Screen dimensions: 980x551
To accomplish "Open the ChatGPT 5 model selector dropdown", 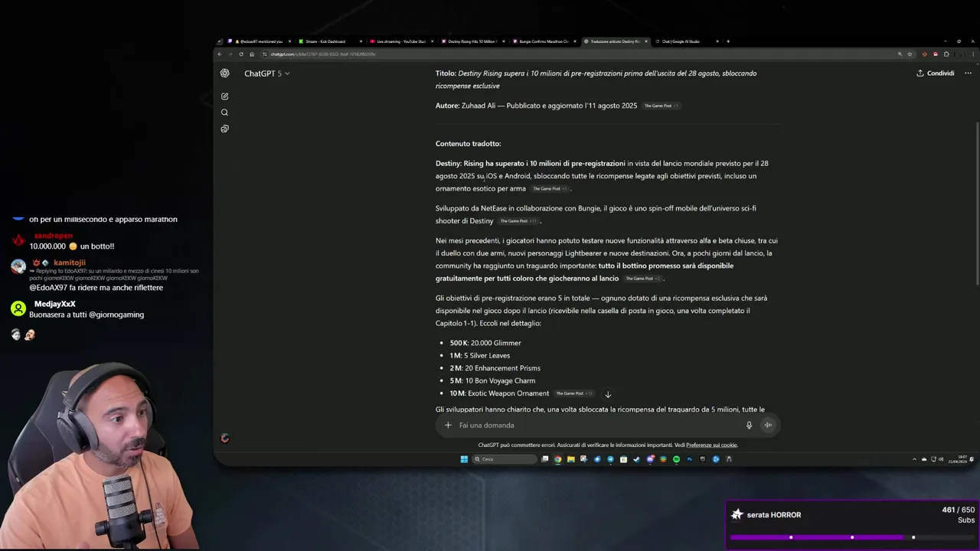I will pos(266,73).
